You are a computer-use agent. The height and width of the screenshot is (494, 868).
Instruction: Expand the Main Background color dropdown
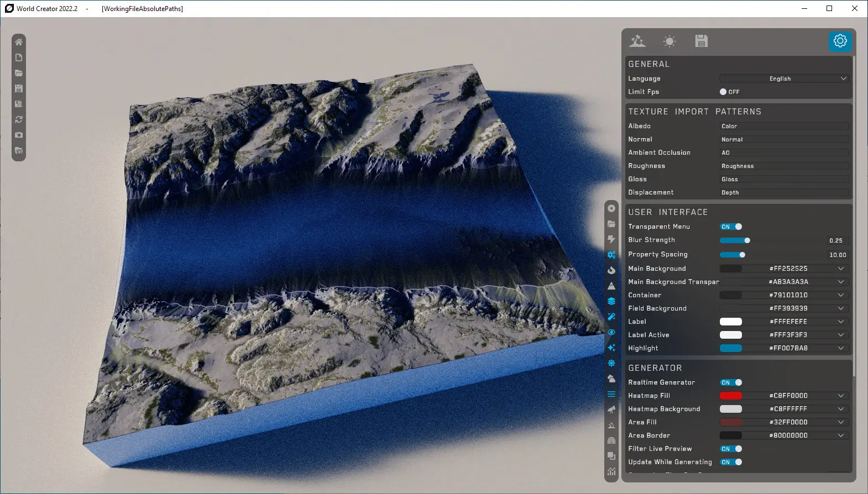coord(840,269)
